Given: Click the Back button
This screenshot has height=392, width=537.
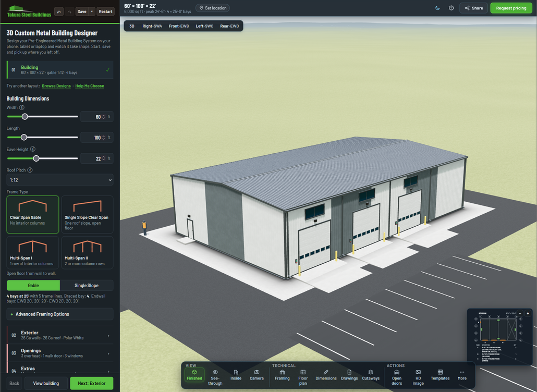Looking at the screenshot, I should 14,384.
